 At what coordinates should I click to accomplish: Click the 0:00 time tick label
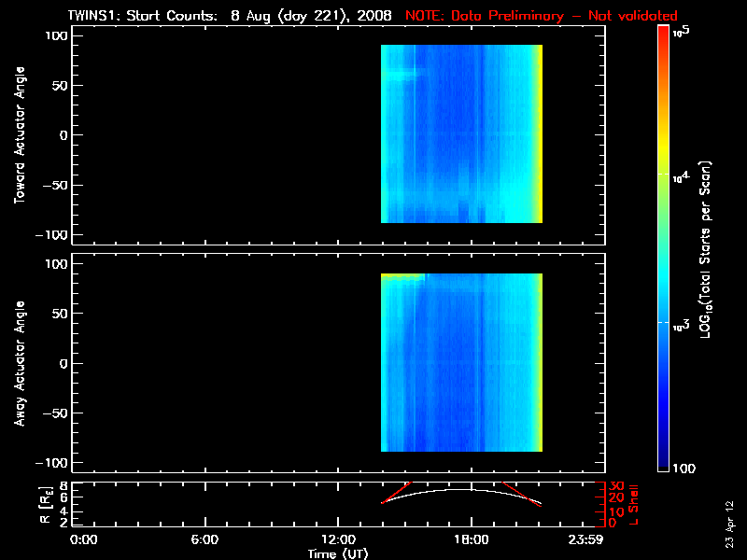point(84,540)
